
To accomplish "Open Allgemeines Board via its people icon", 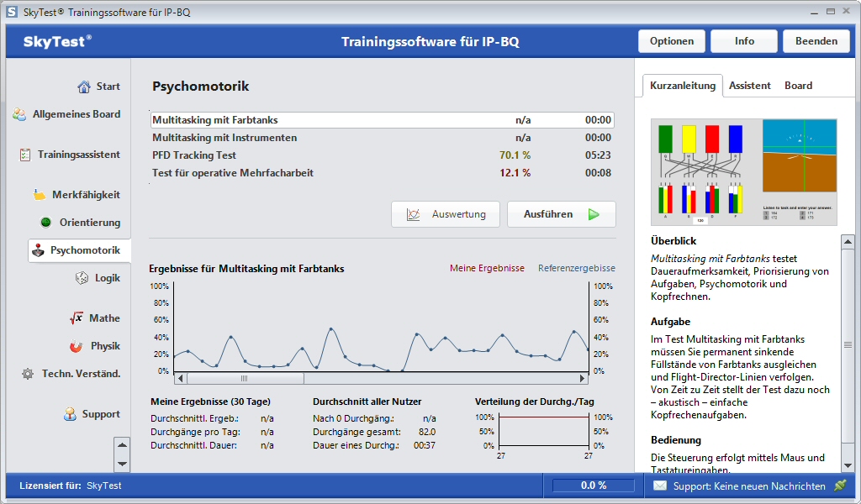I will click(x=19, y=115).
